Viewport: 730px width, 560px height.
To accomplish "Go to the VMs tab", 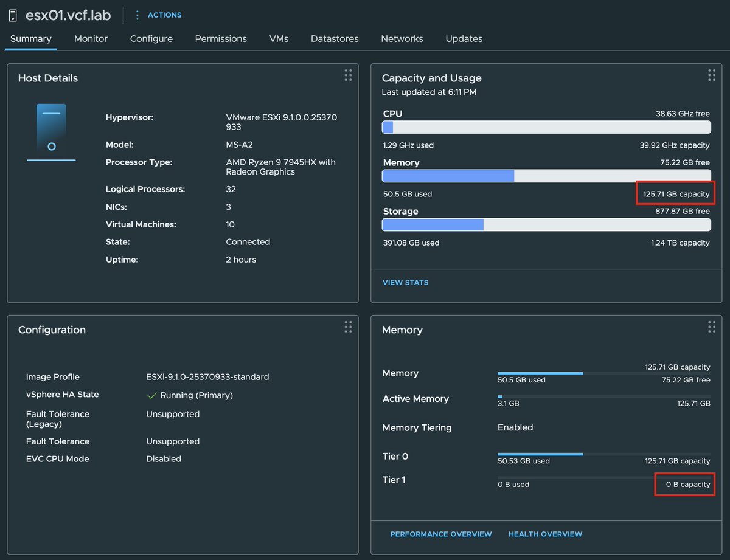I will coord(279,38).
